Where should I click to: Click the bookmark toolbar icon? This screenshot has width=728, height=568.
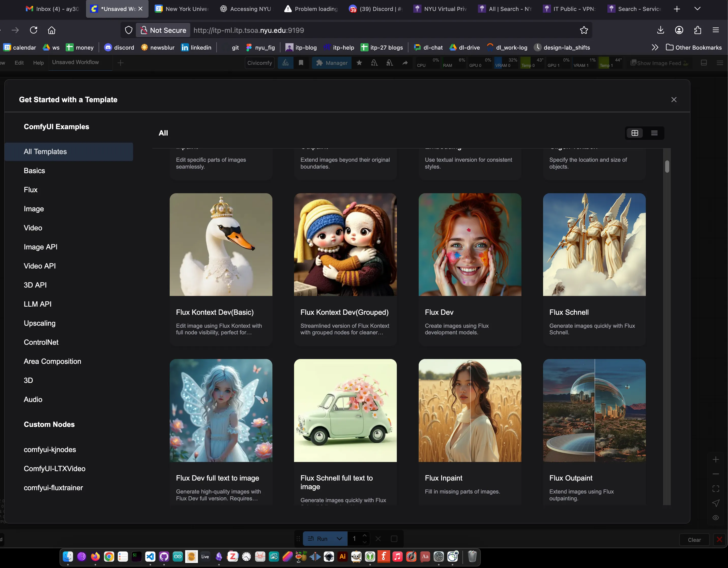[301, 63]
